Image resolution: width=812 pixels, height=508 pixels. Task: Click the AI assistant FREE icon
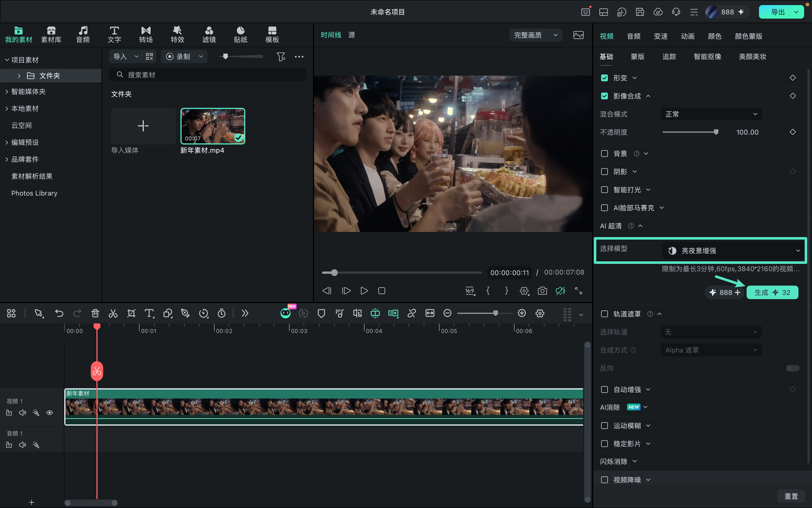[286, 313]
